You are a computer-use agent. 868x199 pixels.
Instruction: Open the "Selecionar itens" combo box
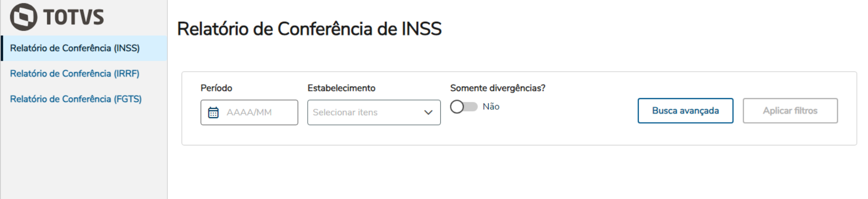point(365,112)
